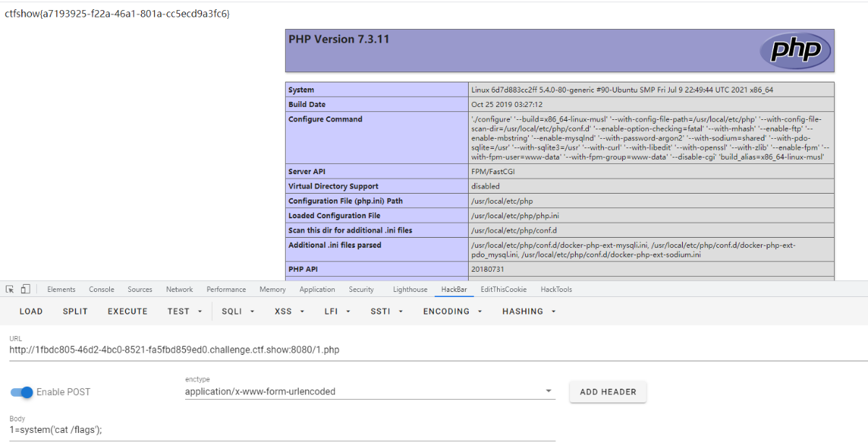
Task: Expand the LFI dropdown menu
Action: (x=337, y=311)
